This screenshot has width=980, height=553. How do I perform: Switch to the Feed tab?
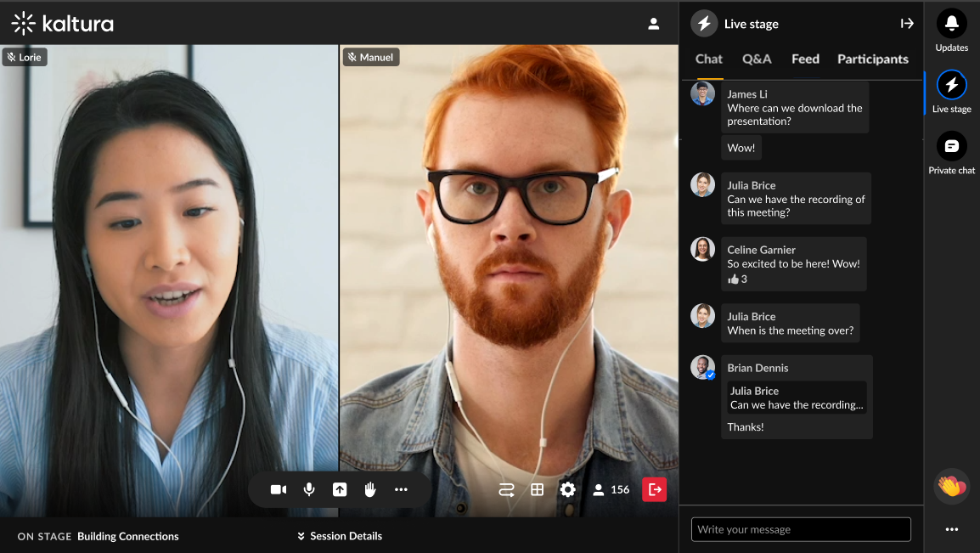tap(805, 59)
